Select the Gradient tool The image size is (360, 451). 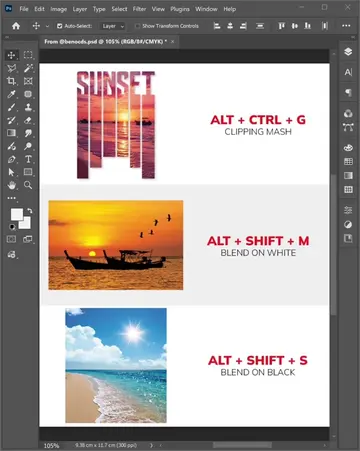coord(11,133)
